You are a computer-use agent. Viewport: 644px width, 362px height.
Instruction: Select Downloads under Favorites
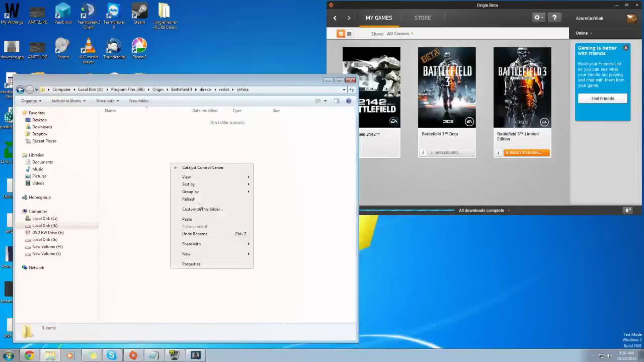point(41,127)
